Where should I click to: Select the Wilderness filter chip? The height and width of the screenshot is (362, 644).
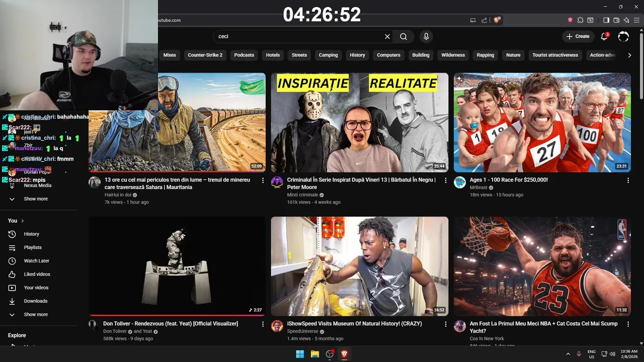(453, 55)
